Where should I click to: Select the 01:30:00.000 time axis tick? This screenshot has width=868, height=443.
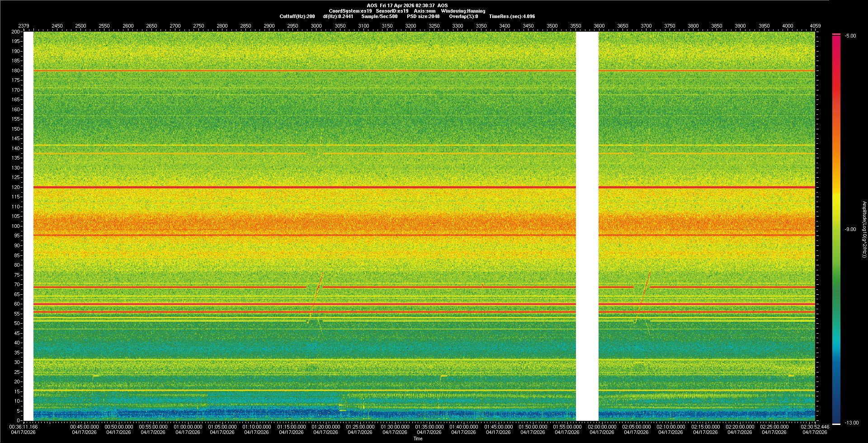tap(395, 427)
